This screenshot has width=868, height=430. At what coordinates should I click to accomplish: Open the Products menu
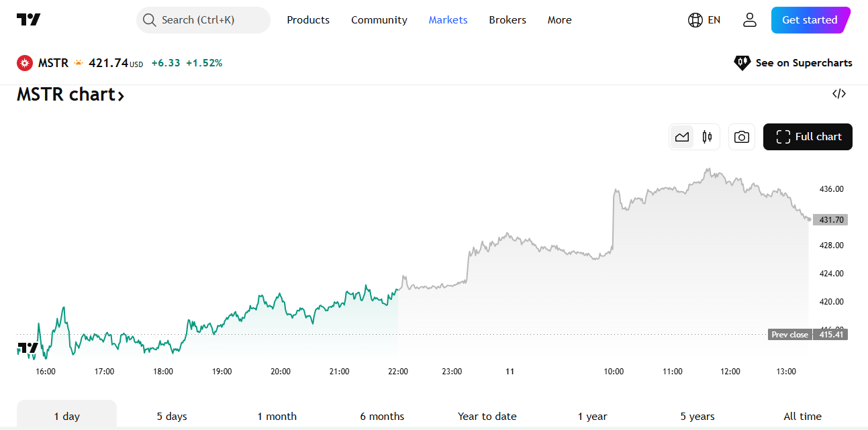308,20
